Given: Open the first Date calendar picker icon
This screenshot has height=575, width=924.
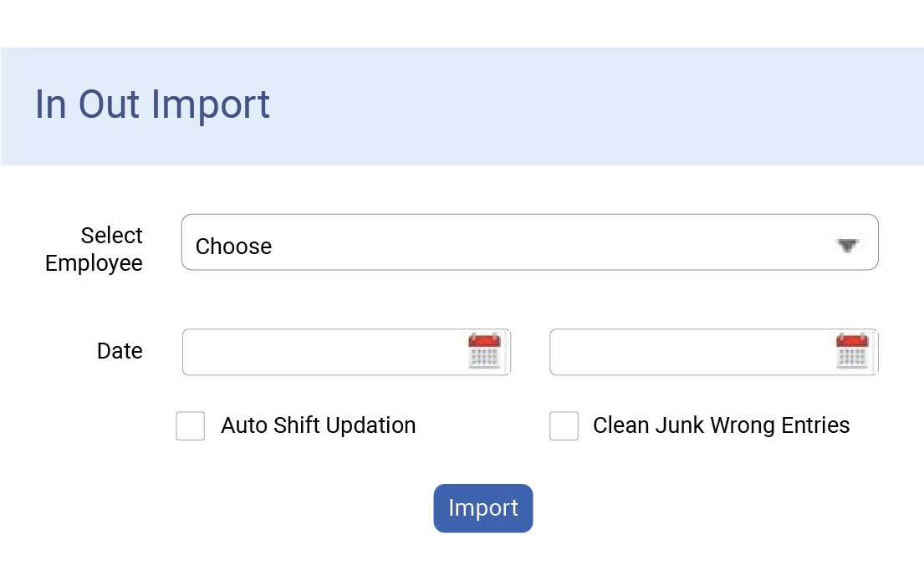Looking at the screenshot, I should pos(484,351).
